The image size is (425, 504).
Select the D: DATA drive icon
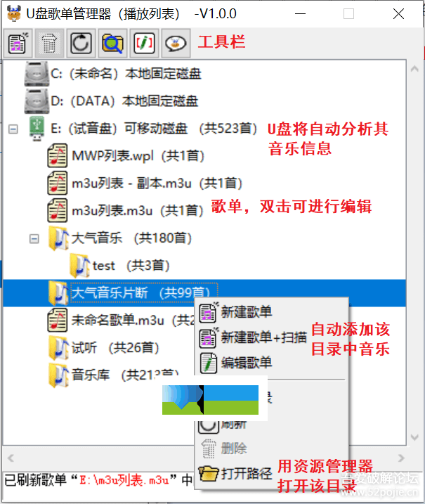pyautogui.click(x=37, y=101)
